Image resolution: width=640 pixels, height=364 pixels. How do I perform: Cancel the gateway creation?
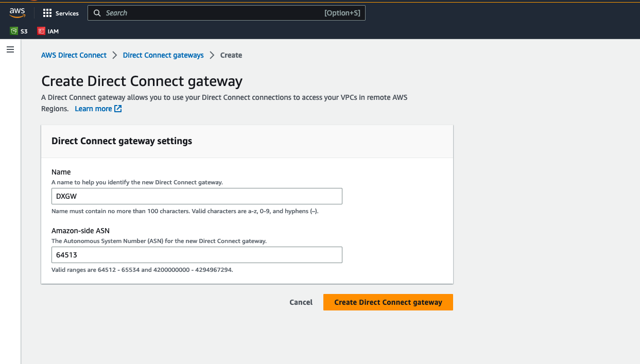pyautogui.click(x=301, y=302)
